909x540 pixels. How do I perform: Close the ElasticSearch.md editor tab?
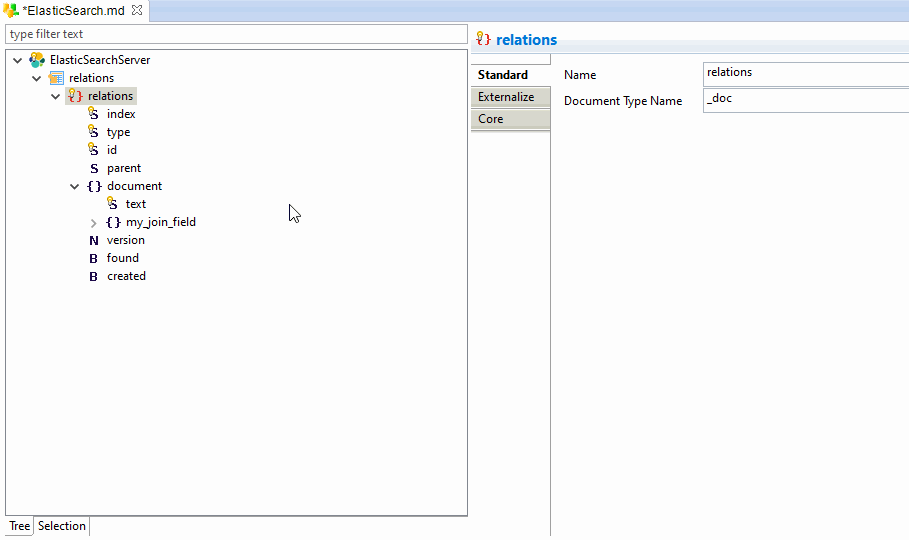pos(137,10)
